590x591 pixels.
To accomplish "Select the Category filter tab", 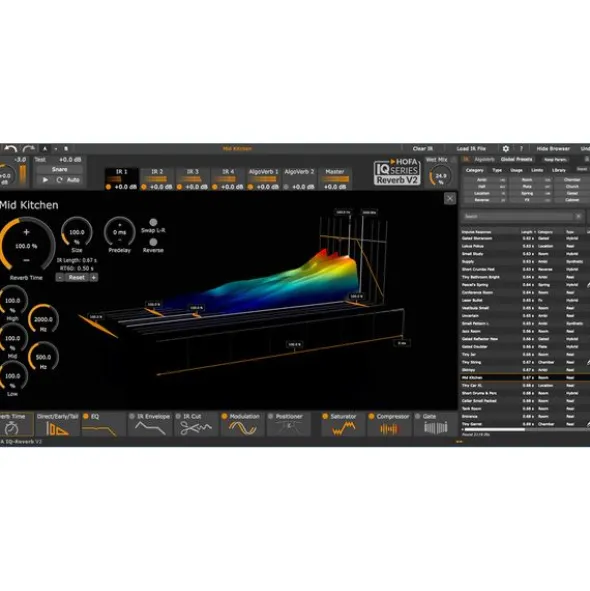I will click(x=474, y=170).
